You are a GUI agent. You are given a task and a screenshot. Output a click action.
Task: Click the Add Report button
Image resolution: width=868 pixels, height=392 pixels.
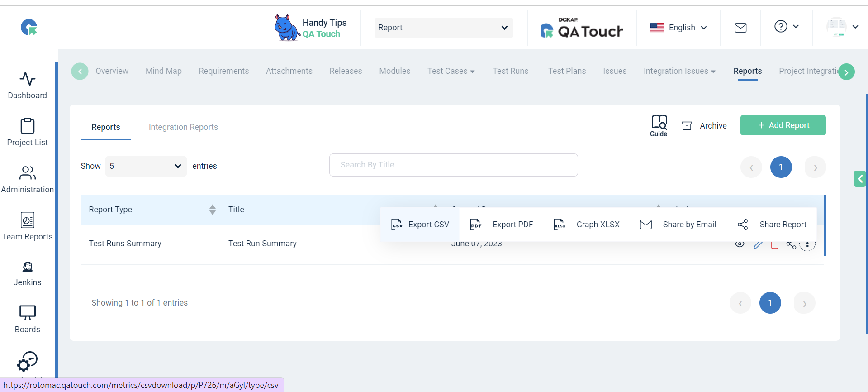pyautogui.click(x=783, y=125)
